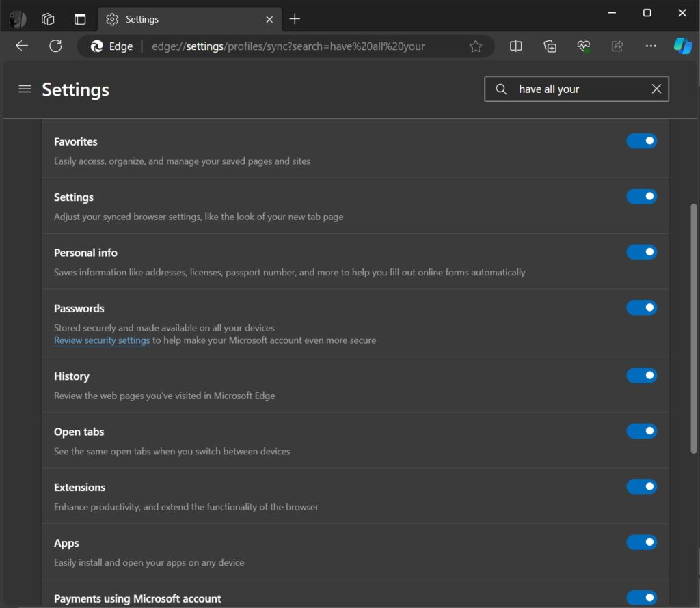Open the Settings hamburger menu
The image size is (700, 608).
(25, 89)
